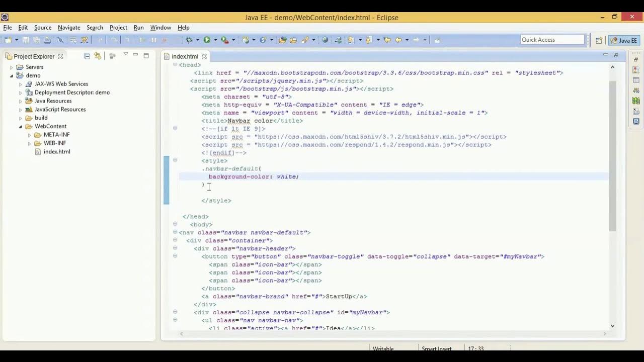644x362 pixels.
Task: Expand the META-INF folder node
Action: click(x=29, y=135)
